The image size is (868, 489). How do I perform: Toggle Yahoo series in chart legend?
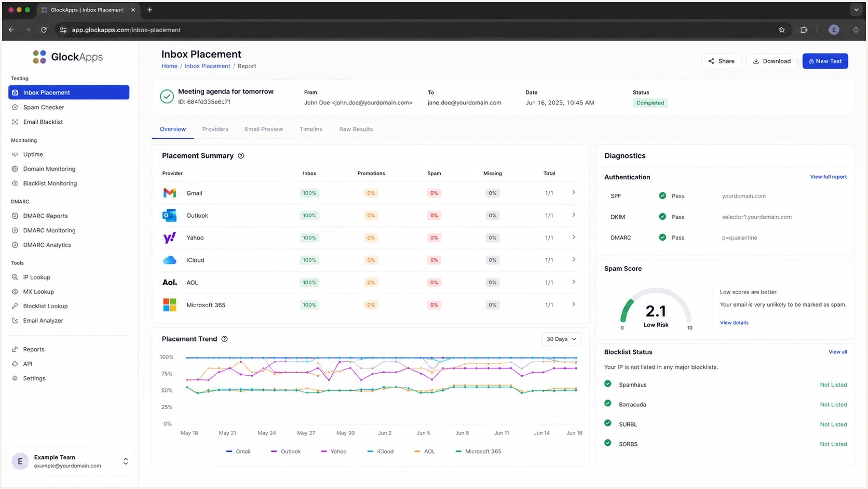334,452
